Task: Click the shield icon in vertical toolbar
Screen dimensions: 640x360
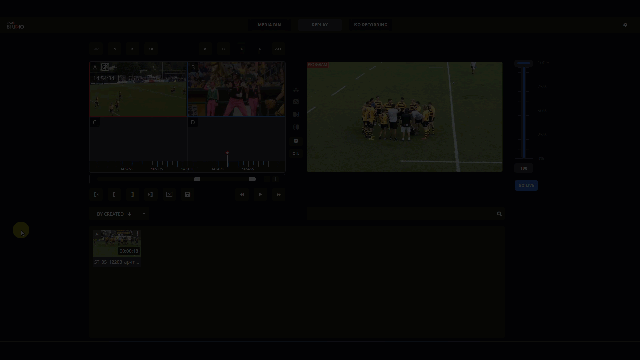Action: point(296,141)
